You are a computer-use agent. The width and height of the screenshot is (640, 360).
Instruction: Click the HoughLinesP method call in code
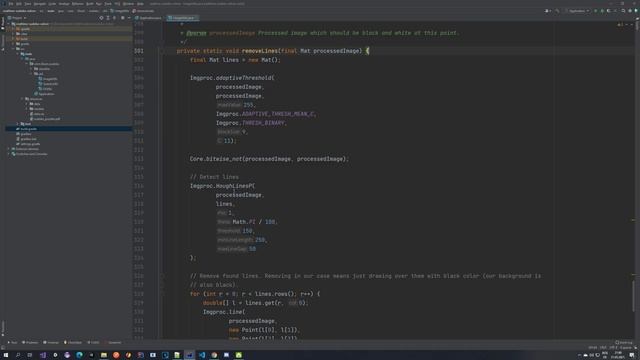pos(234,186)
